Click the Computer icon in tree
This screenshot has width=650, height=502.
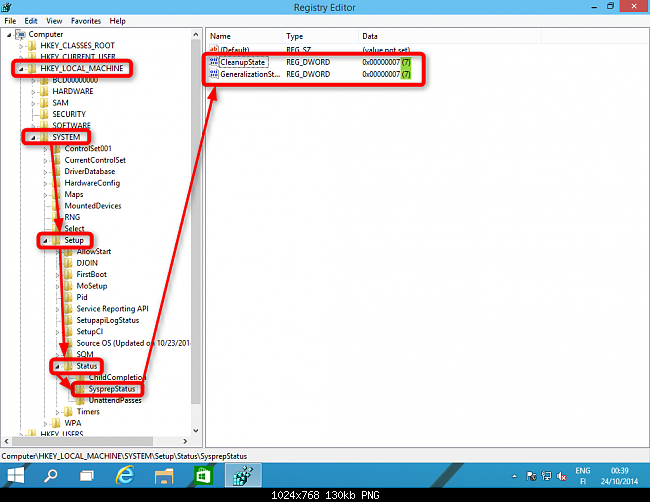[20, 34]
